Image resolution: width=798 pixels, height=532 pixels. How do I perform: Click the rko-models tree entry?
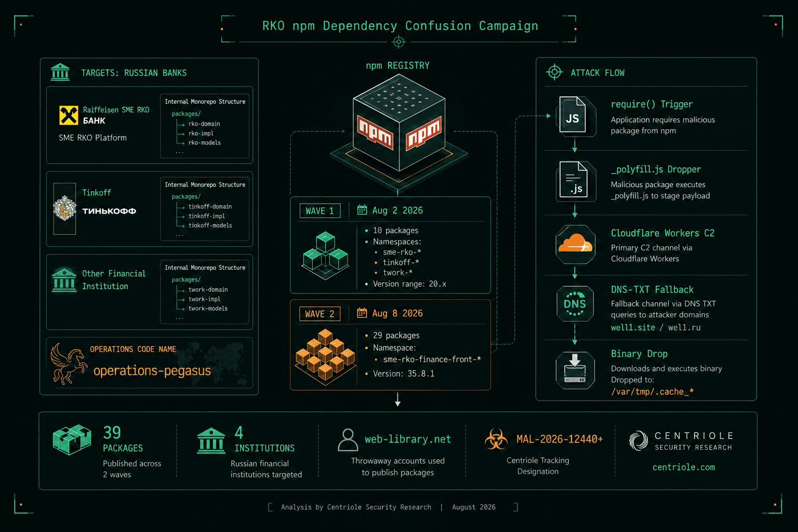(x=205, y=142)
